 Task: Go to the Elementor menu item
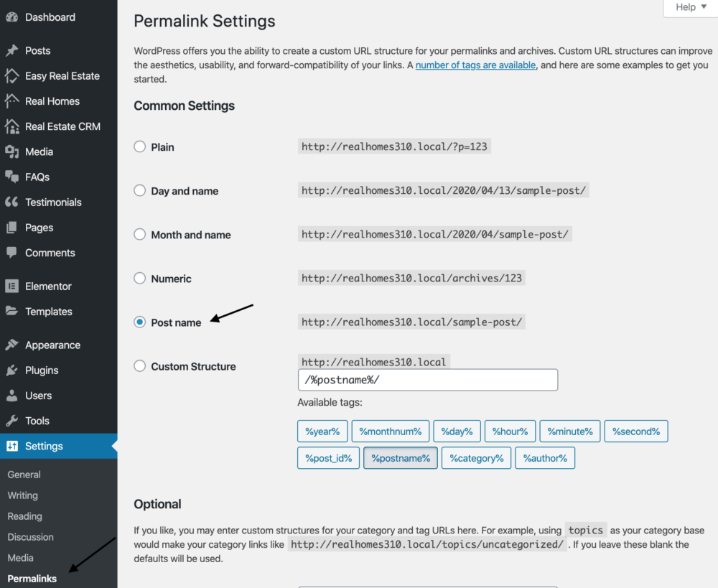[59, 286]
